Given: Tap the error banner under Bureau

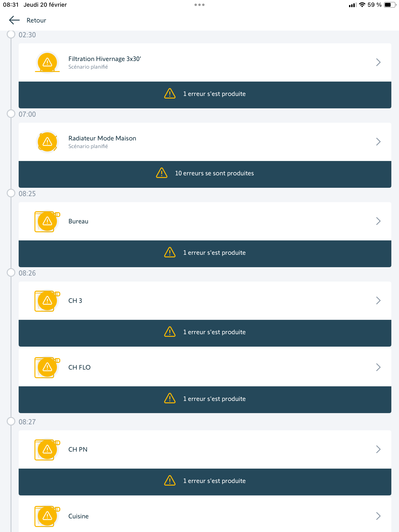Looking at the screenshot, I should click(205, 253).
